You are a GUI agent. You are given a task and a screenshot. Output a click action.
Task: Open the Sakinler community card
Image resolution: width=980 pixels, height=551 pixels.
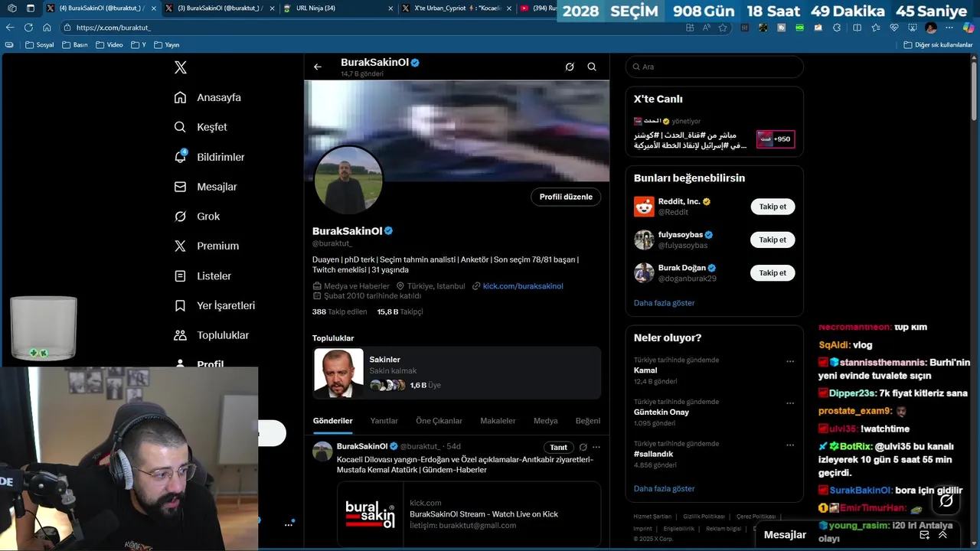pos(456,373)
